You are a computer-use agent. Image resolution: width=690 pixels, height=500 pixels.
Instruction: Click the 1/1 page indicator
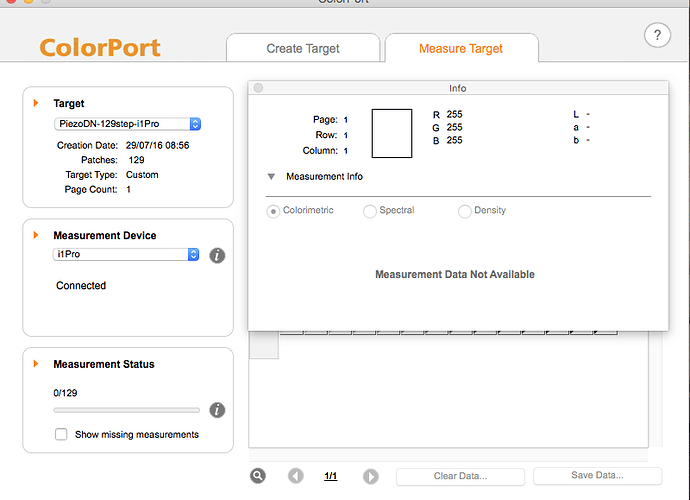click(330, 476)
